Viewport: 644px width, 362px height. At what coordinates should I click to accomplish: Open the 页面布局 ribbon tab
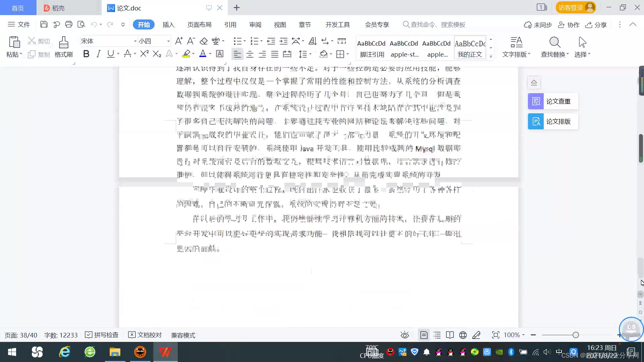[199, 25]
